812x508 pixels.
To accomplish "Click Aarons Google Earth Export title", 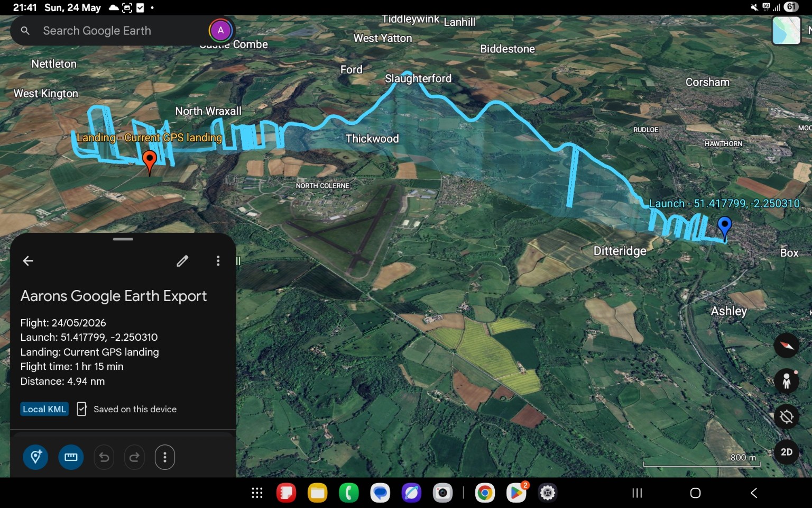I will 114,296.
